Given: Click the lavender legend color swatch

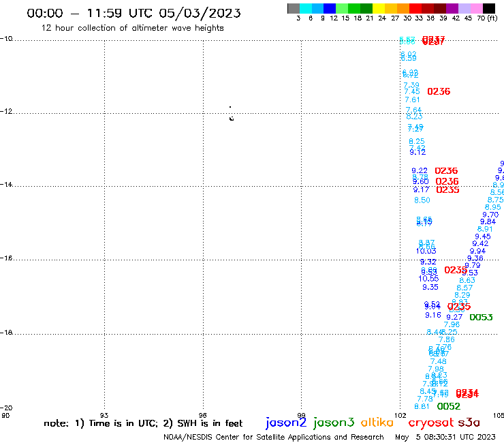Looking at the screenshot, I should click(x=464, y=8).
